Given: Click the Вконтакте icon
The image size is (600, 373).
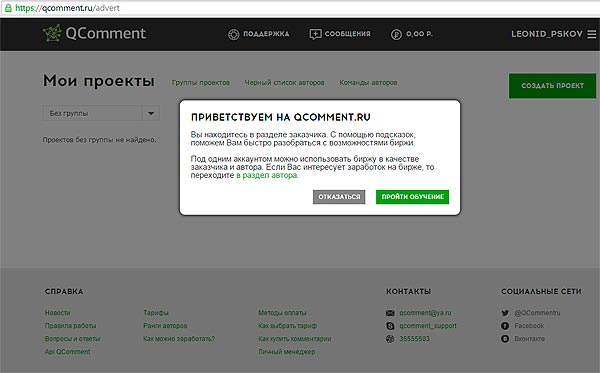Looking at the screenshot, I should 505,339.
